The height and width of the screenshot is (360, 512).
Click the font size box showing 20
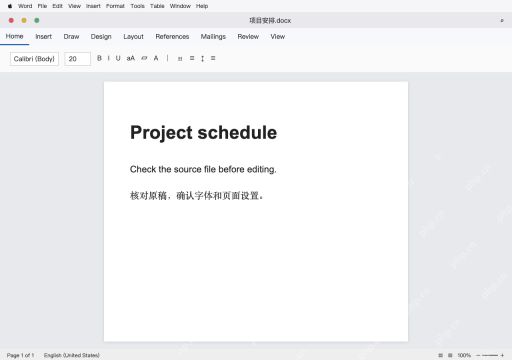[x=78, y=59]
